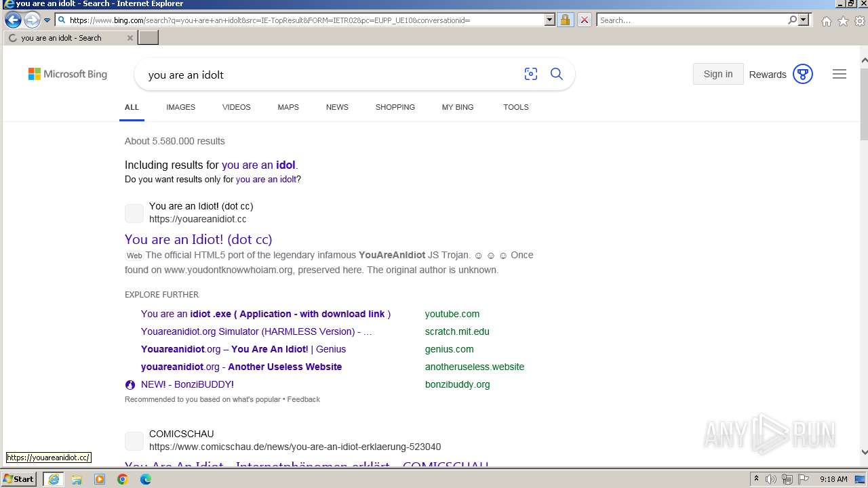Open the Windows Start menu

[19, 479]
